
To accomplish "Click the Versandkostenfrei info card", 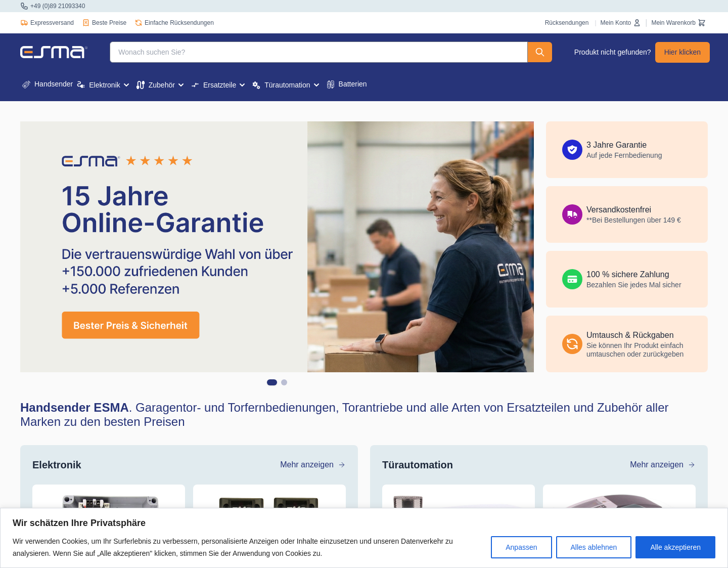I will coord(627,214).
